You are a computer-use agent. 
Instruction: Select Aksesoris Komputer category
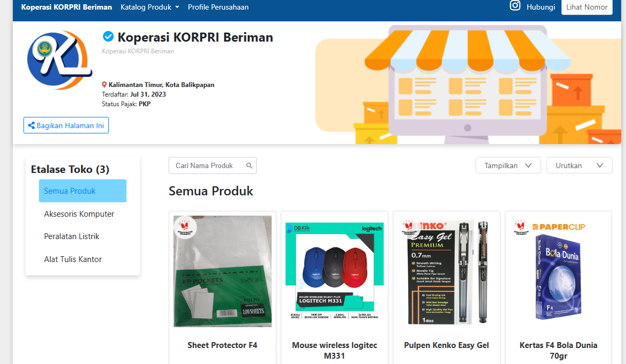(79, 214)
